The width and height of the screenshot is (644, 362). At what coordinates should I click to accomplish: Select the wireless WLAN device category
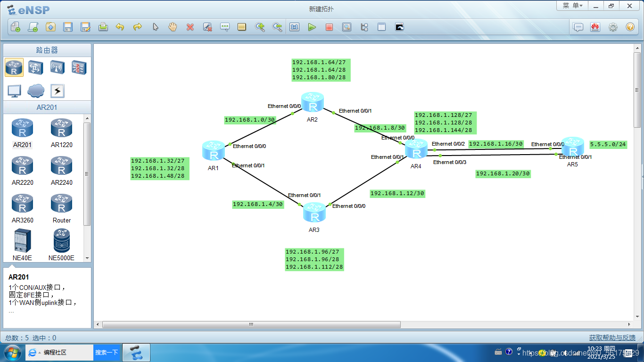[57, 68]
